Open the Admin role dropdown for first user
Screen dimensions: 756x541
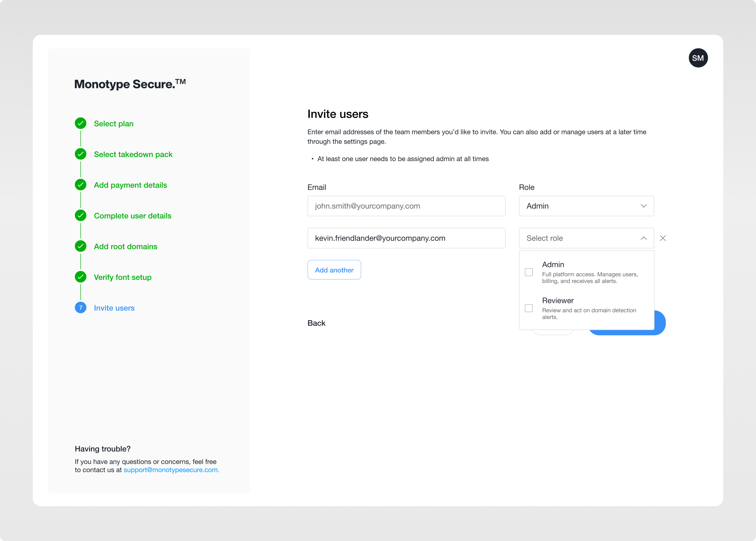point(586,206)
